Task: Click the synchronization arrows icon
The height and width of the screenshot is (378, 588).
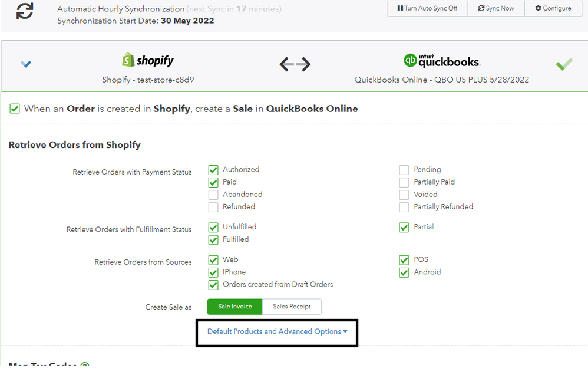Action: point(25,11)
